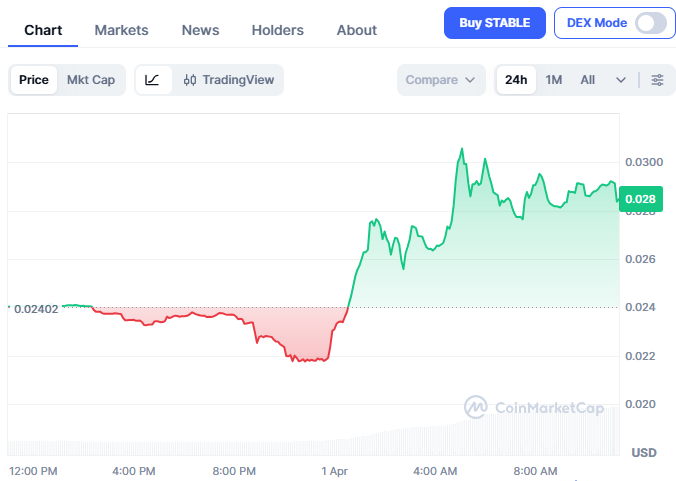Screen dimensions: 676x481
Task: Open the Compare dropdown
Action: [x=441, y=80]
